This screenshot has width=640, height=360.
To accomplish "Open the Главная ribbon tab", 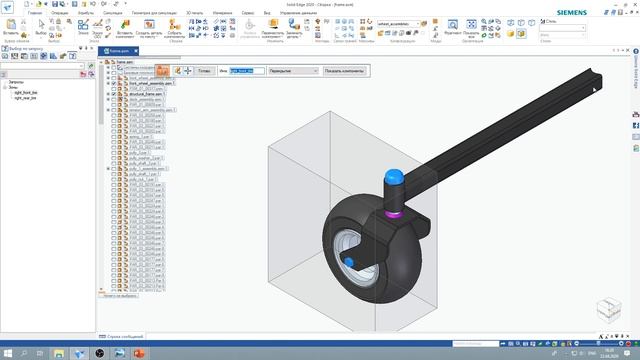I will (35, 13).
